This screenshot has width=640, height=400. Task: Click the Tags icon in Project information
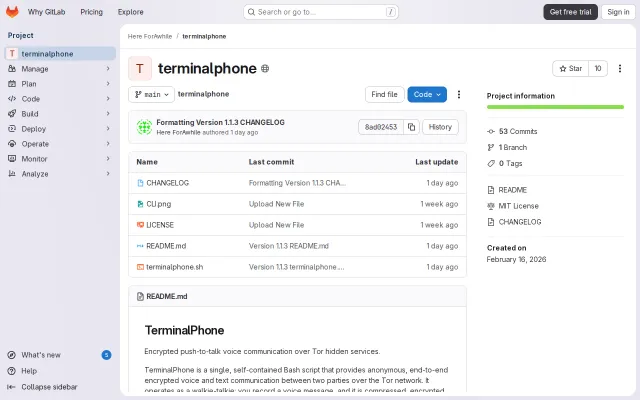(x=491, y=163)
